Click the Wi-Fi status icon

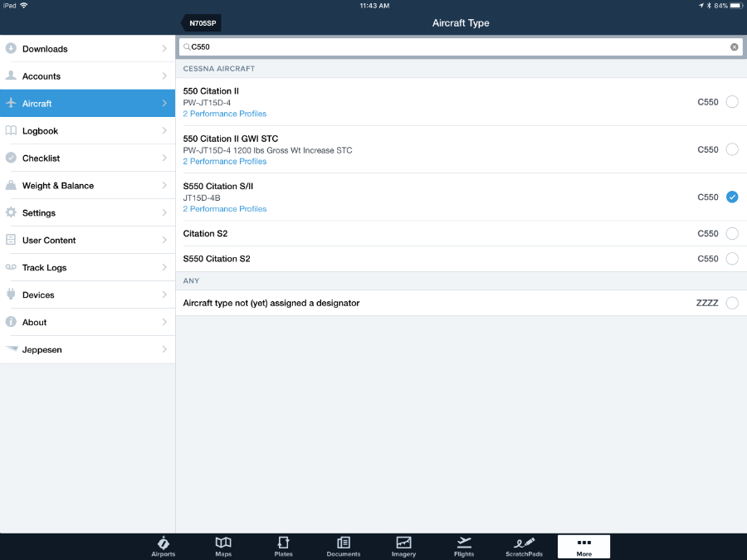point(24,5)
